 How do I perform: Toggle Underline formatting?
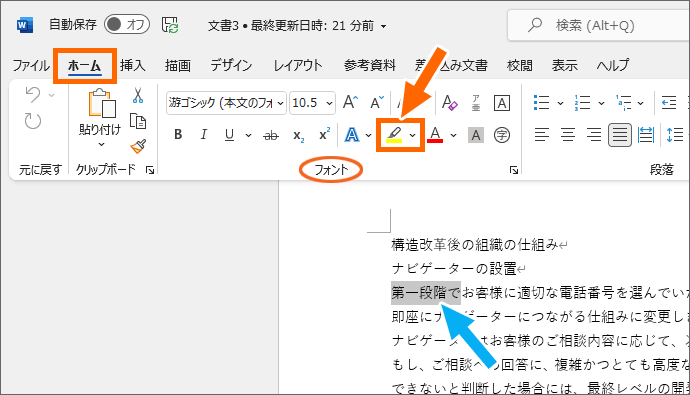[x=229, y=135]
